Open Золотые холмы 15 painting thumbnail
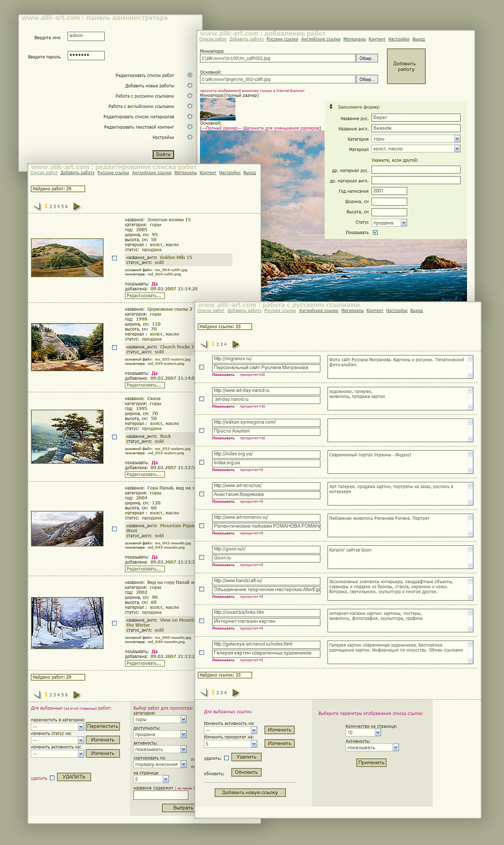The width and height of the screenshot is (504, 845). coord(67,258)
